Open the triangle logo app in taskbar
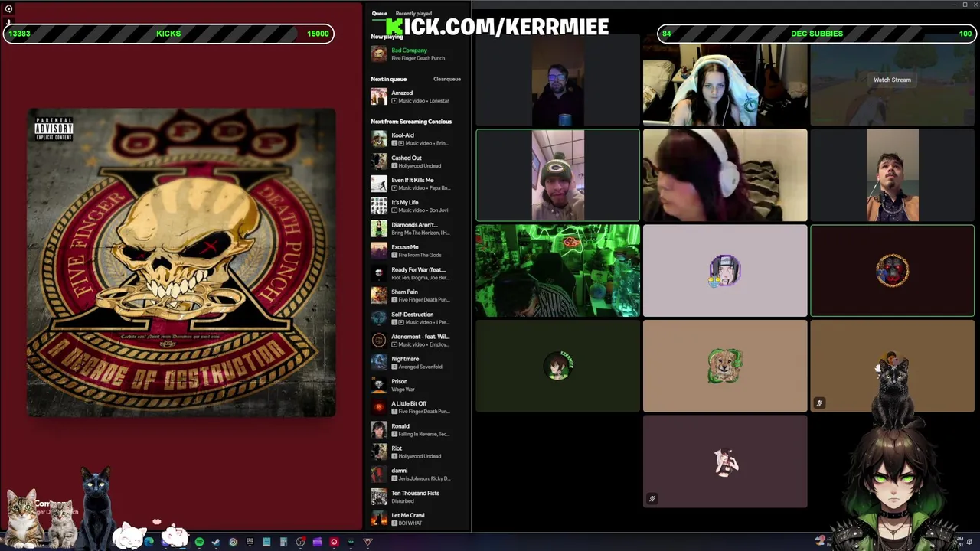The image size is (980, 551). 367,542
